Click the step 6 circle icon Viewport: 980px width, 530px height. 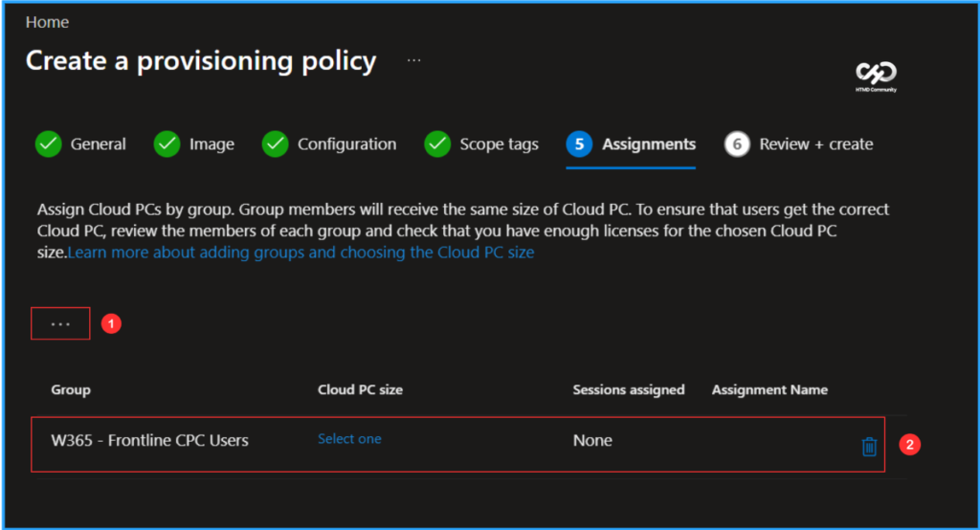coord(737,144)
